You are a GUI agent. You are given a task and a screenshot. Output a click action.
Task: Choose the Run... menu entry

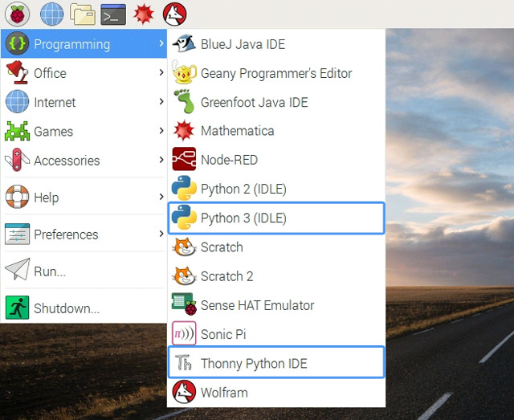(x=84, y=271)
